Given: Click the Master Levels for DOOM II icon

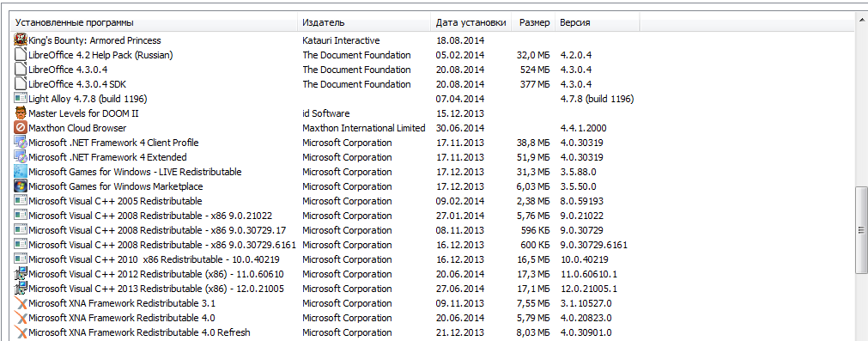Looking at the screenshot, I should click(x=20, y=113).
